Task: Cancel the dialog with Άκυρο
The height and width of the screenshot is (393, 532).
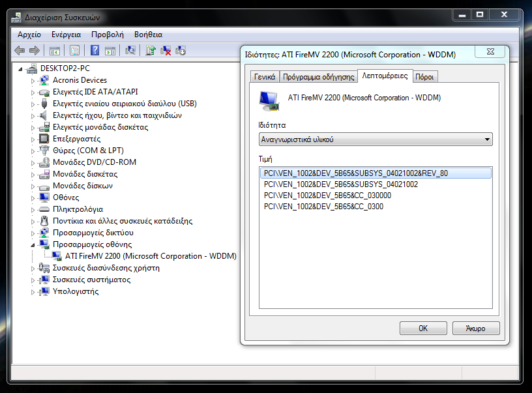Action: 476,328
